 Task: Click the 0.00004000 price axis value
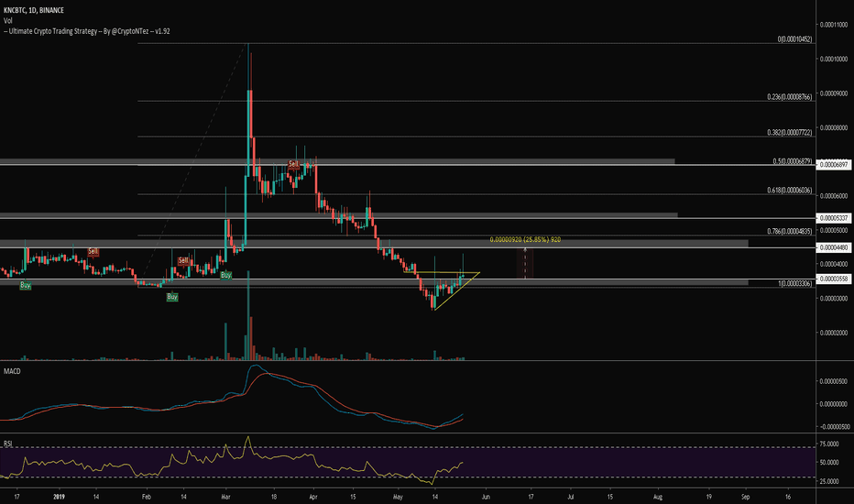tap(834, 264)
